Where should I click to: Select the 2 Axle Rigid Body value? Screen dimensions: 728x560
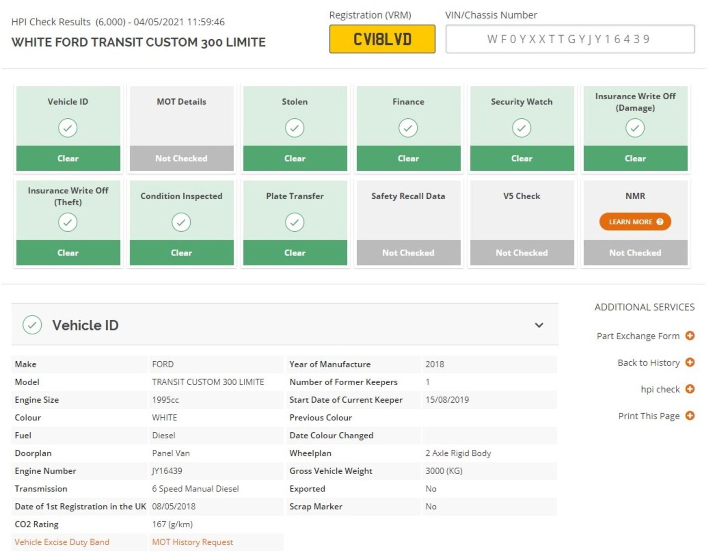pyautogui.click(x=458, y=453)
